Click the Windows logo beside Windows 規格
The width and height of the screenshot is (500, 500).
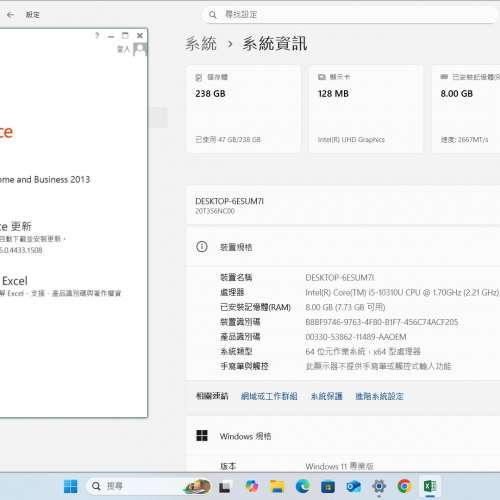pyautogui.click(x=202, y=436)
